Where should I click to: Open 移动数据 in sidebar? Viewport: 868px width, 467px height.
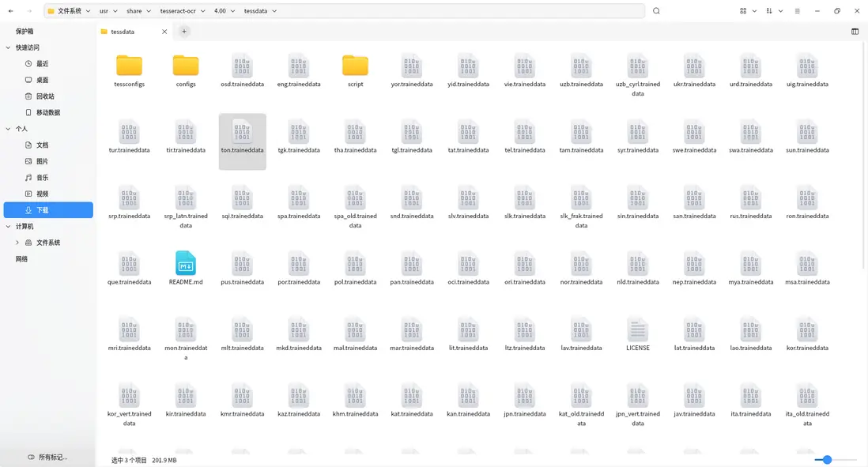pyautogui.click(x=48, y=112)
